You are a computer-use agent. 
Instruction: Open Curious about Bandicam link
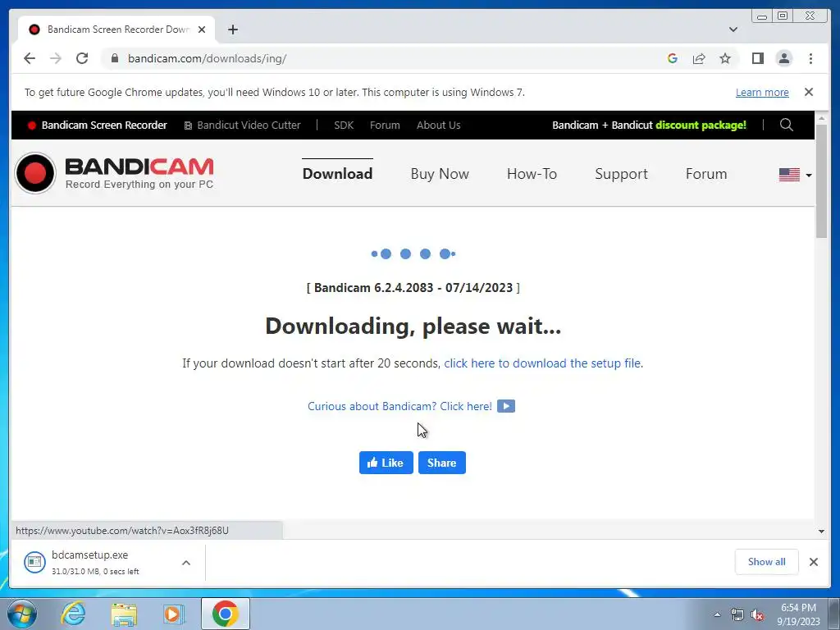(399, 406)
